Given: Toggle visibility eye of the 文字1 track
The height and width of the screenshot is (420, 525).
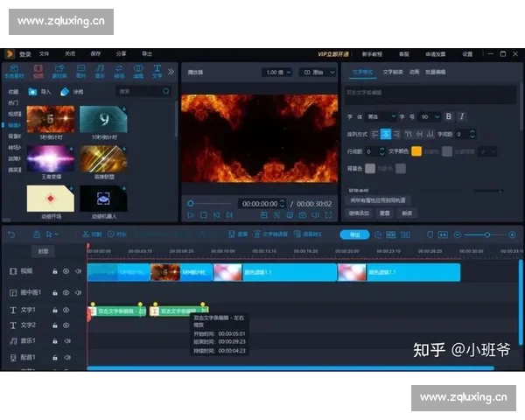Looking at the screenshot, I should point(66,310).
